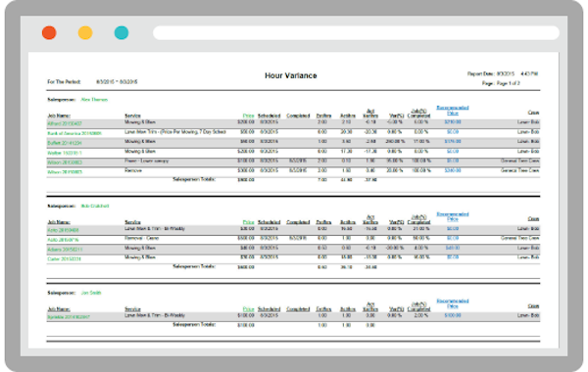Click Price column header in Alex Thomas section
Viewport: 588px width, 372px height.
pos(248,116)
